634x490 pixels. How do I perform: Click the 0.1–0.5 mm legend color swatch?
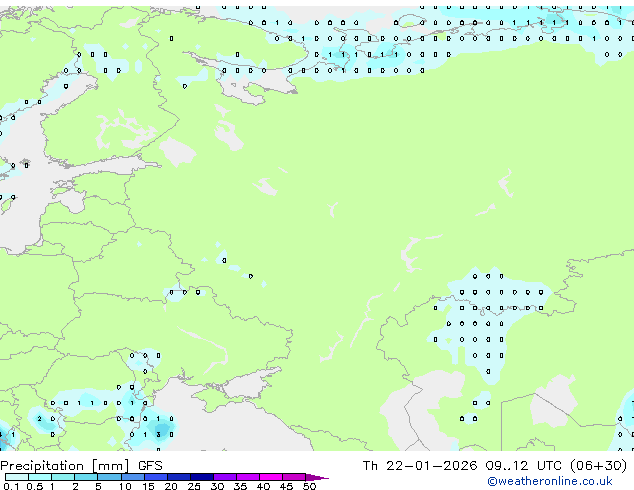pos(17,477)
